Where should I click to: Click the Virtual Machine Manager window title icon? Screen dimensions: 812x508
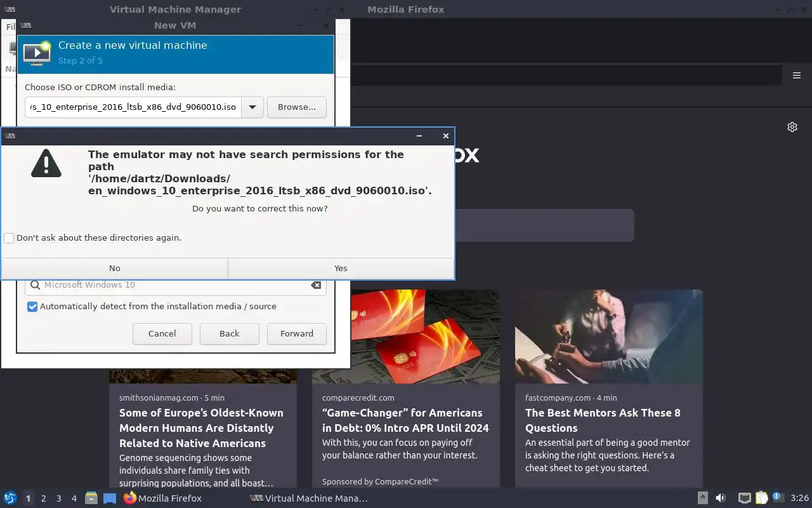click(x=9, y=10)
